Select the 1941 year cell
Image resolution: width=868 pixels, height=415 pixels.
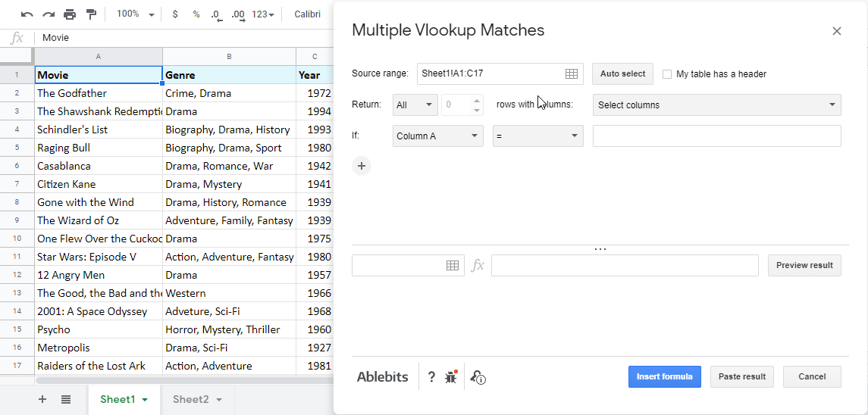pos(315,184)
